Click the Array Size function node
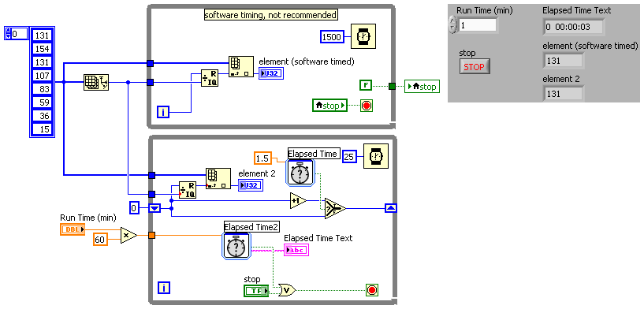Screen dimensions: 644x309 pos(96,83)
